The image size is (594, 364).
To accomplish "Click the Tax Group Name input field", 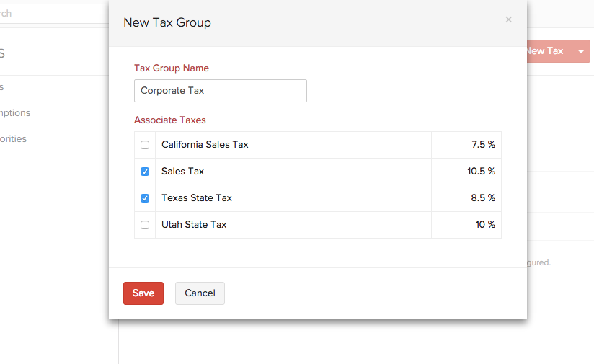I will pos(220,91).
